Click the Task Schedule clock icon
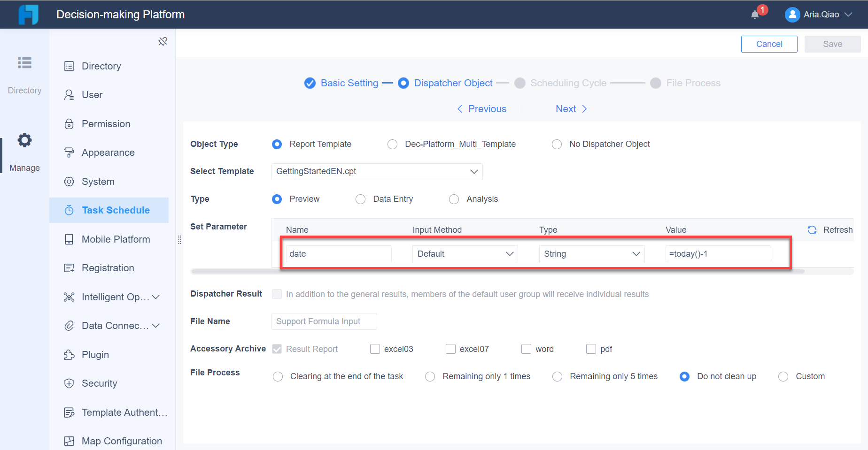The height and width of the screenshot is (450, 868). 69,210
